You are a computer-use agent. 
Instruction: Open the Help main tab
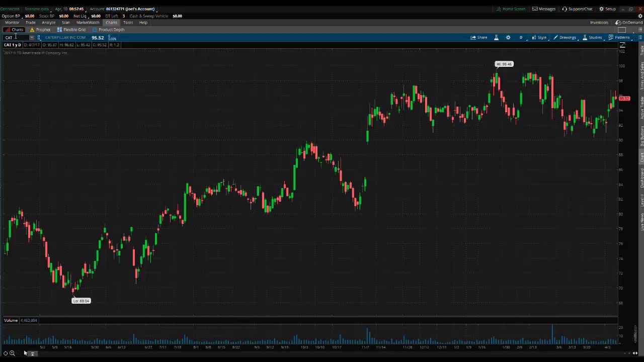pyautogui.click(x=143, y=23)
